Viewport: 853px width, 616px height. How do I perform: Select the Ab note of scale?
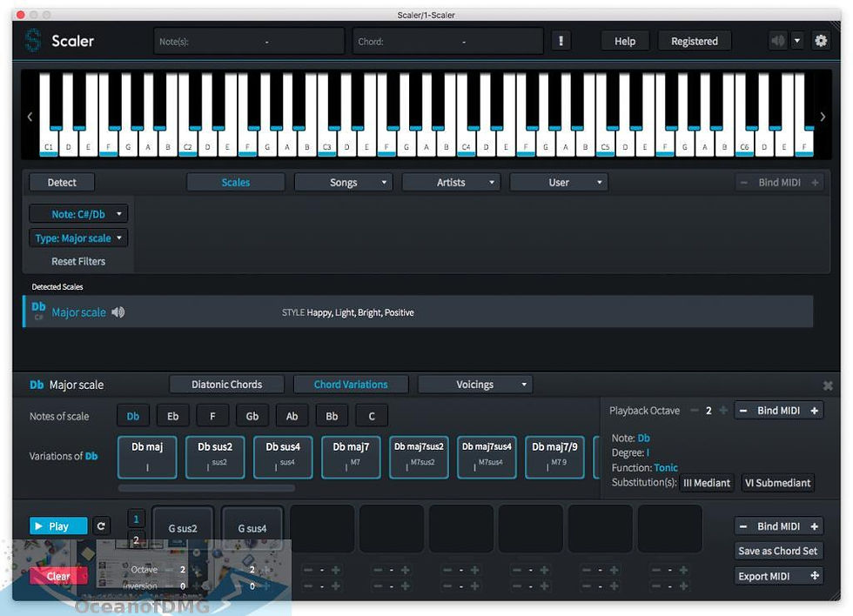click(292, 416)
